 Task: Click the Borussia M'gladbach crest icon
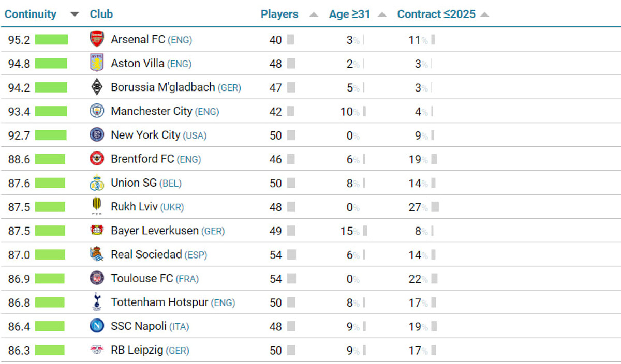[96, 87]
